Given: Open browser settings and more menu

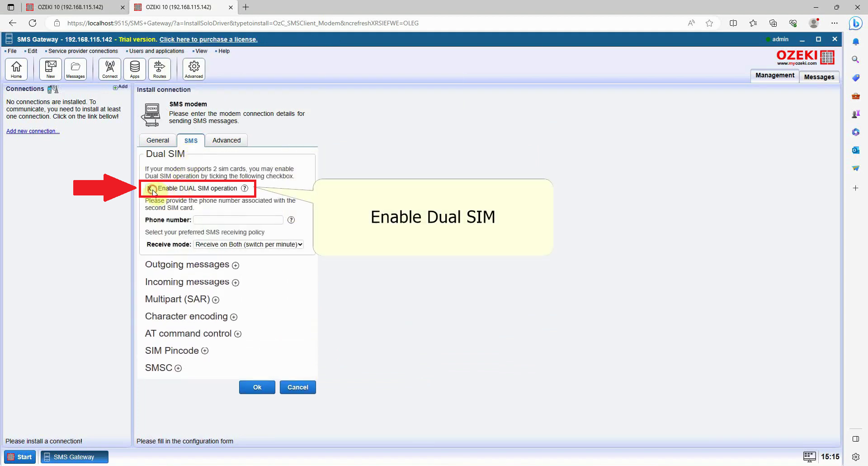Looking at the screenshot, I should (835, 23).
